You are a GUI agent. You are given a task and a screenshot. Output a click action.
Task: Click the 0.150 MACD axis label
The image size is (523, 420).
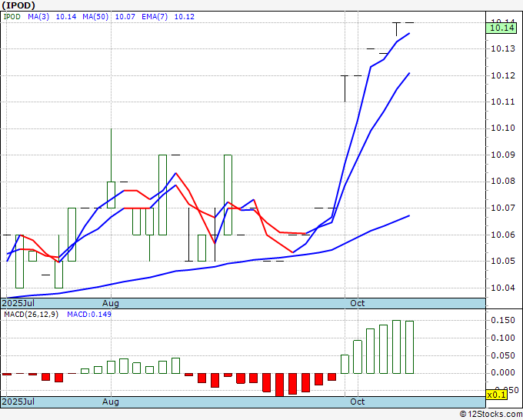click(x=503, y=320)
